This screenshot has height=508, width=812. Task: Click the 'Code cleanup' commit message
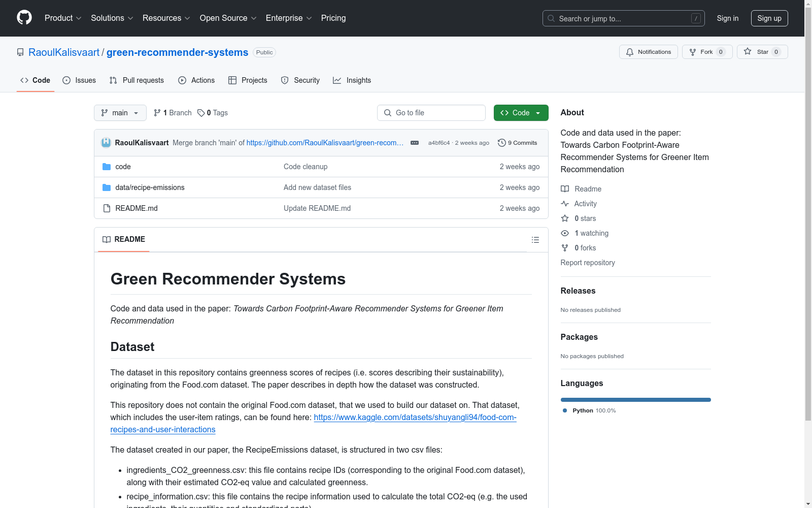point(306,167)
